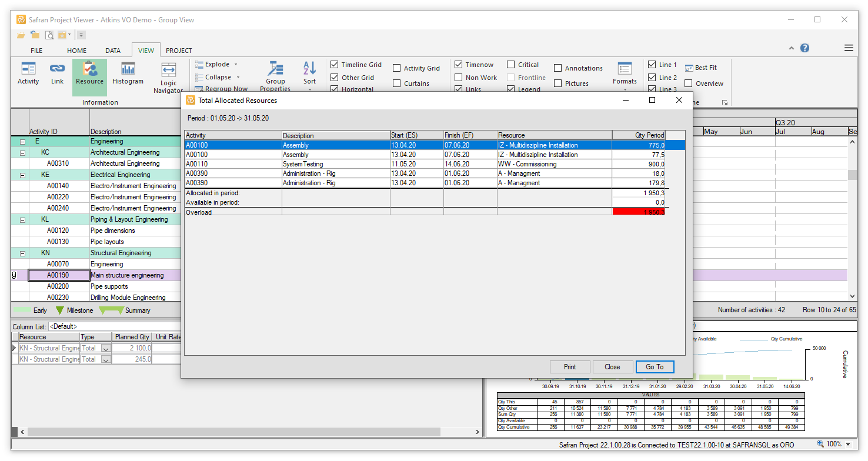The height and width of the screenshot is (461, 868).
Task: Collapse the KE Electrical Engineering group
Action: (x=22, y=175)
